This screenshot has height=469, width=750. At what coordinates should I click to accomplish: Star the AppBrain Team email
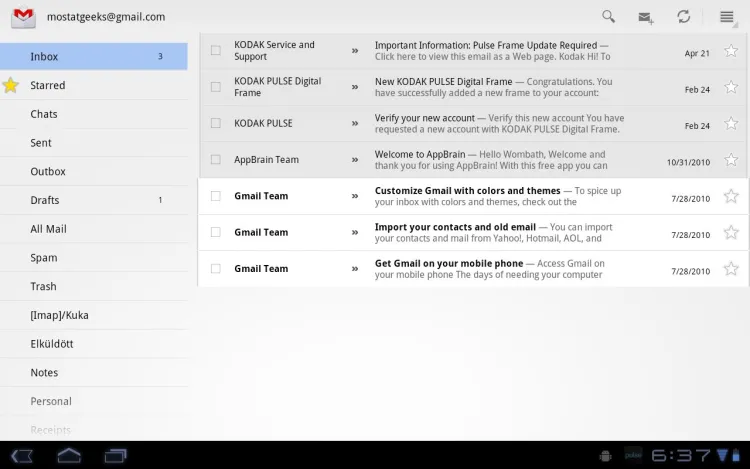pos(731,159)
